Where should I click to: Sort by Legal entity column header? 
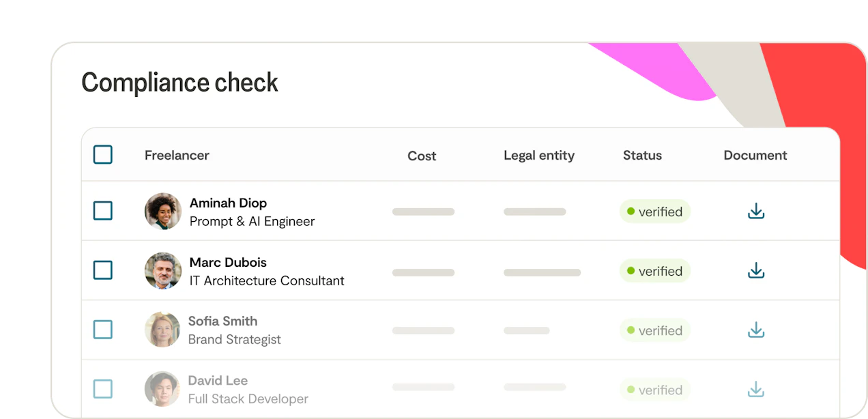[539, 156]
